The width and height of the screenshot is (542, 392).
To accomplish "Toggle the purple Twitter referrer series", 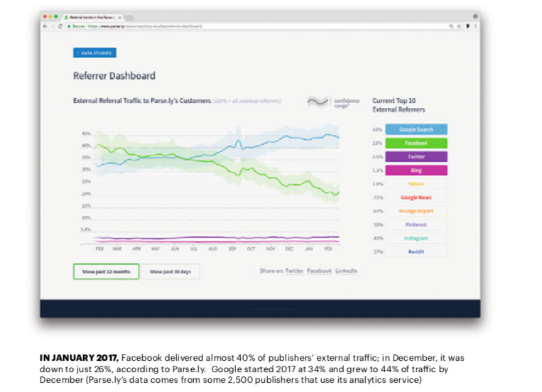I will (x=416, y=157).
